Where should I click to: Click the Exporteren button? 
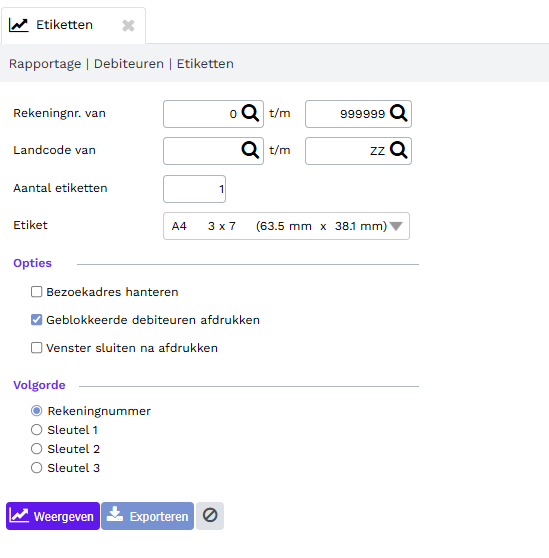147,516
